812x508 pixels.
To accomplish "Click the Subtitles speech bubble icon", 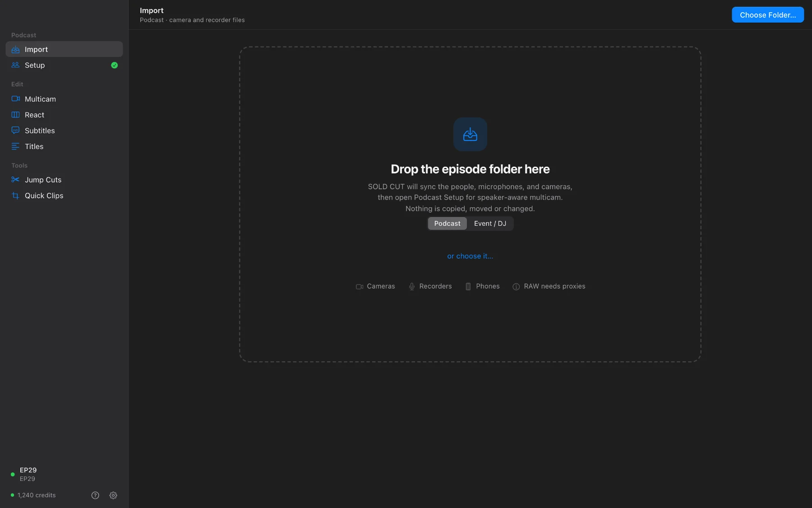I will [15, 130].
